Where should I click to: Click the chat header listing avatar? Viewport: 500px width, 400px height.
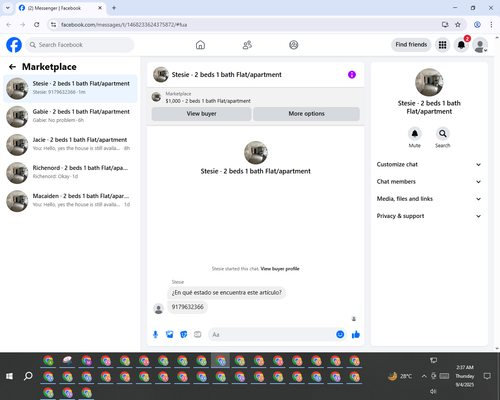[161, 75]
